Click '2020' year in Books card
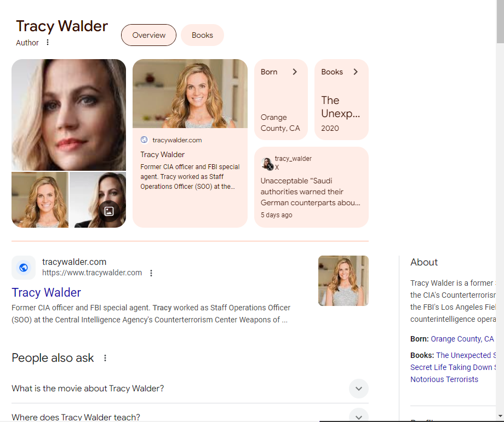The image size is (504, 422). point(330,128)
